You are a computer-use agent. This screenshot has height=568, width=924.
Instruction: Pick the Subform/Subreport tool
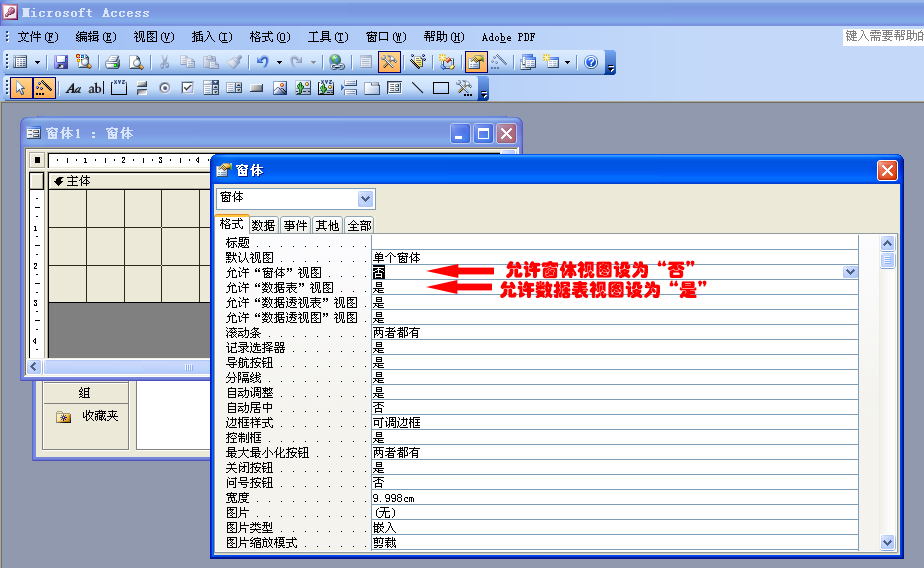[395, 88]
